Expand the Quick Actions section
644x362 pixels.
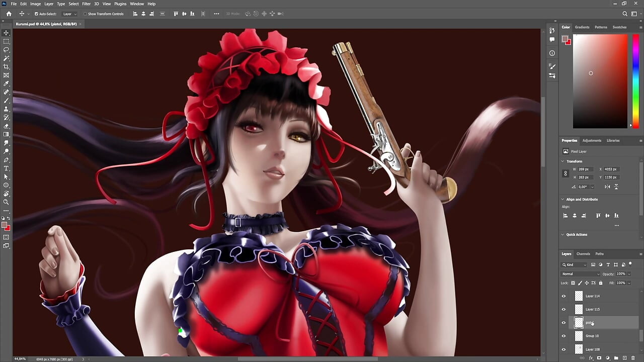(563, 235)
